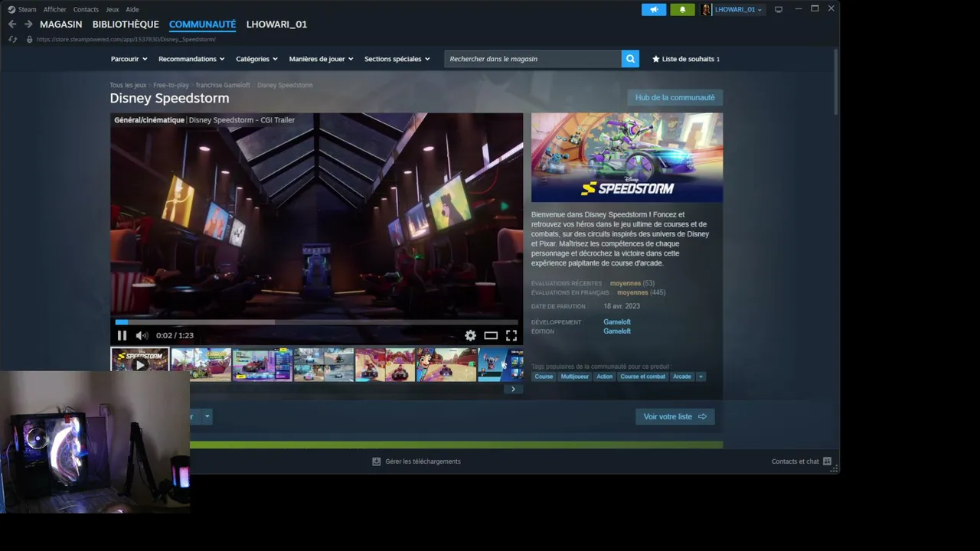
Task: Go forward with the right arrow
Action: tap(28, 24)
